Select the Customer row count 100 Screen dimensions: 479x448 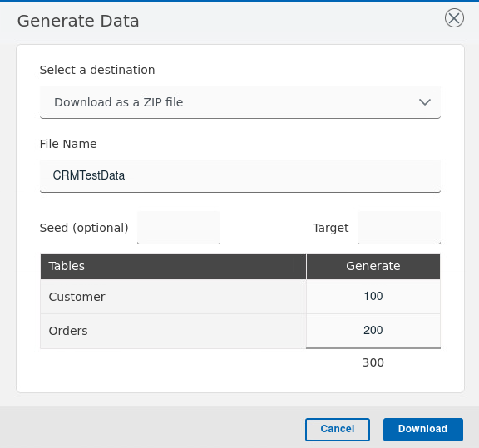[373, 296]
